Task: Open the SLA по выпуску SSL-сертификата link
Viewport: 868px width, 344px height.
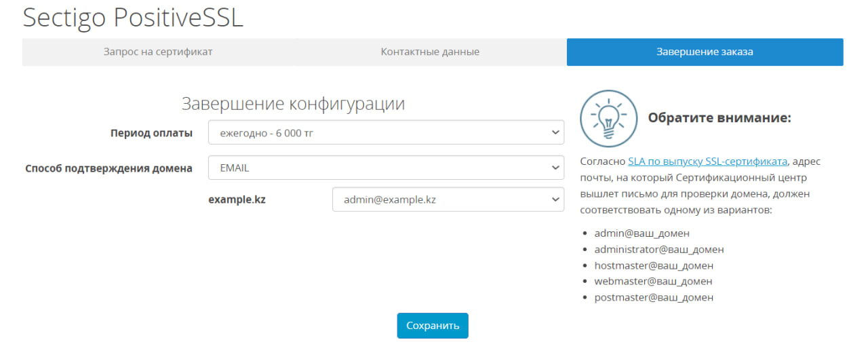Action: click(707, 161)
